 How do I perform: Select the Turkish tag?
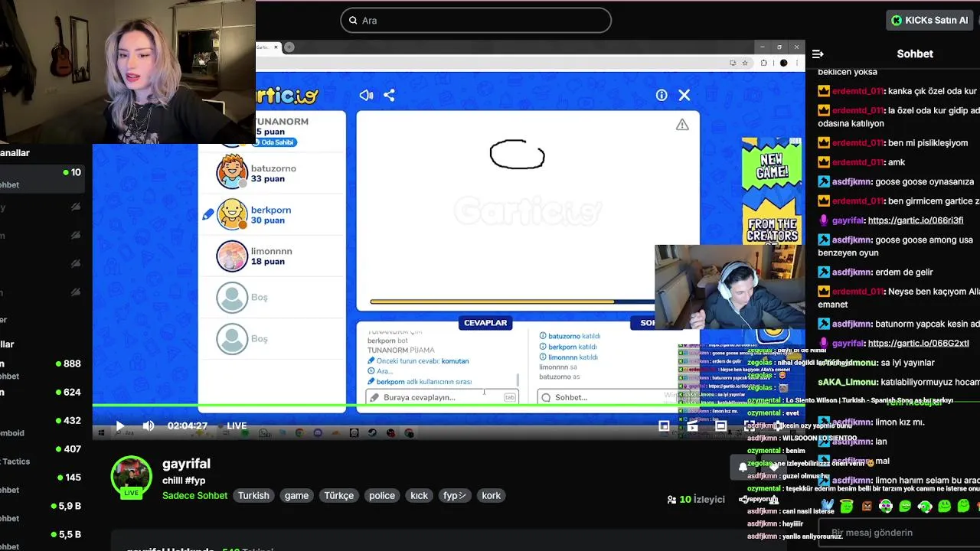(x=253, y=495)
